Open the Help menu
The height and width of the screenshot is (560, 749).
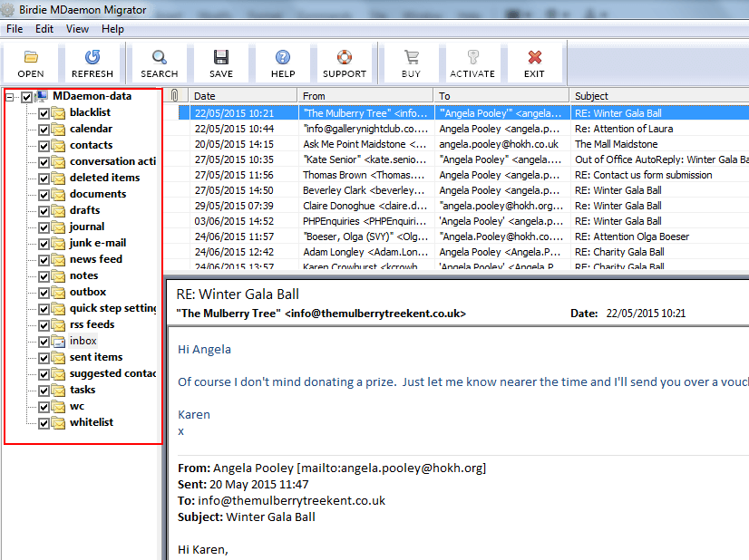(x=112, y=29)
